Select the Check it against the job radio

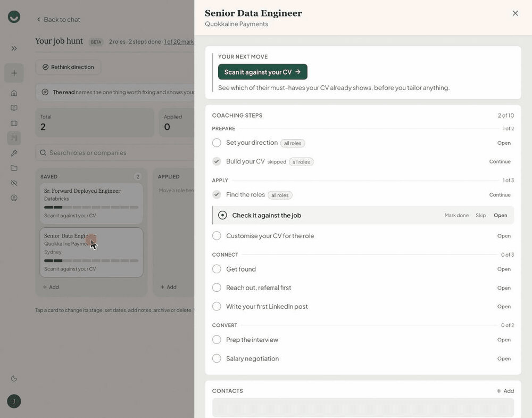222,215
